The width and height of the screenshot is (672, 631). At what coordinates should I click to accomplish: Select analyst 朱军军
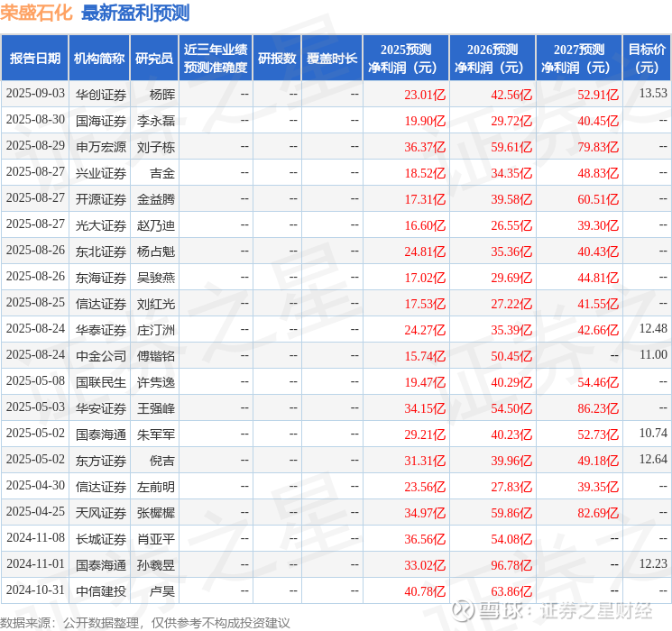[156, 434]
